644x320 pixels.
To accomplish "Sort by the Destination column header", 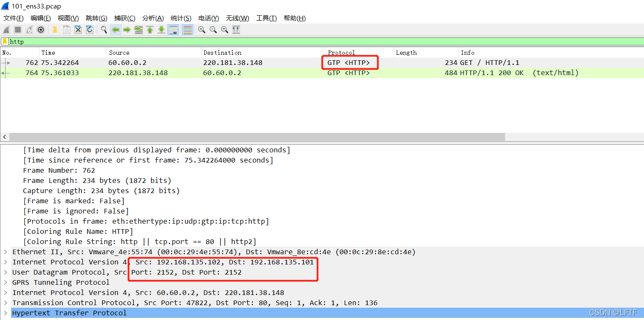I will click(263, 53).
